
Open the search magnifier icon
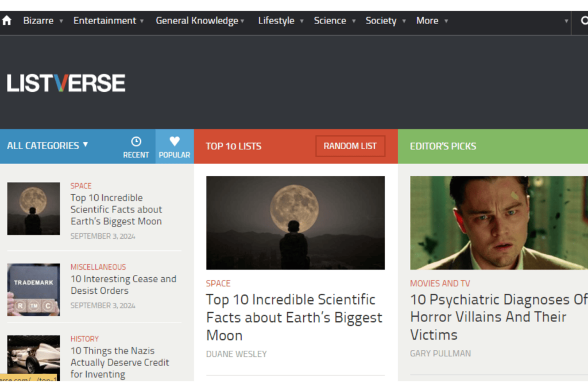coord(583,20)
